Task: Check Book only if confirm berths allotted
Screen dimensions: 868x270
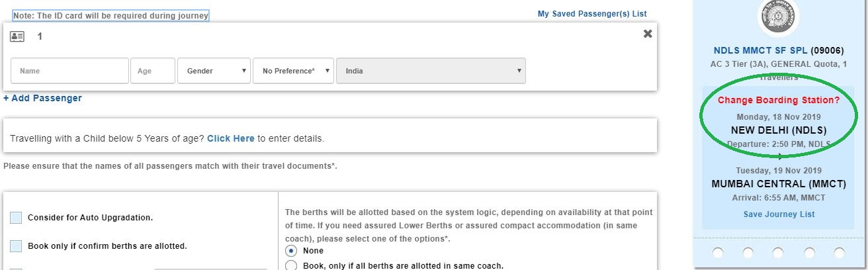Action: (x=17, y=246)
